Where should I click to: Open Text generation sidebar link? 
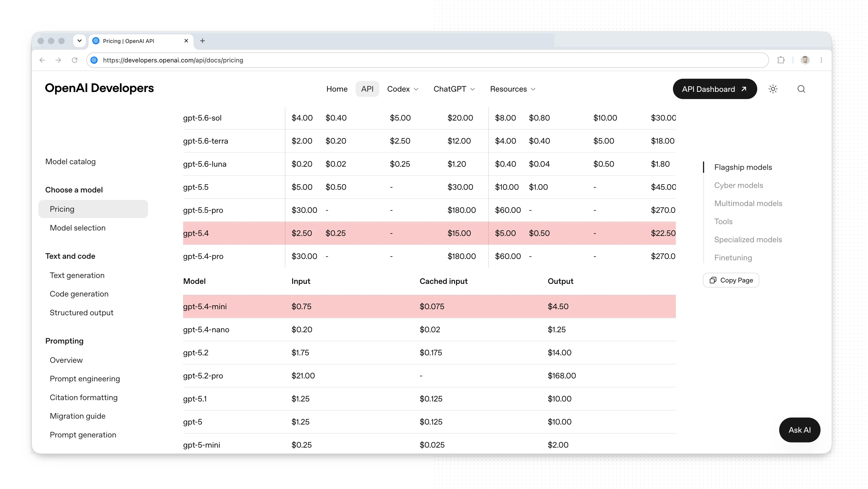(x=77, y=275)
